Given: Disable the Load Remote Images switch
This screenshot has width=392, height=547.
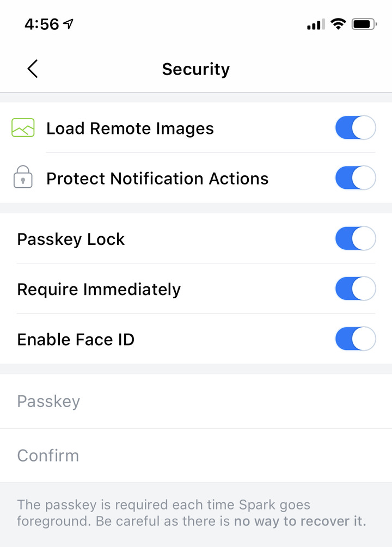Looking at the screenshot, I should click(355, 128).
